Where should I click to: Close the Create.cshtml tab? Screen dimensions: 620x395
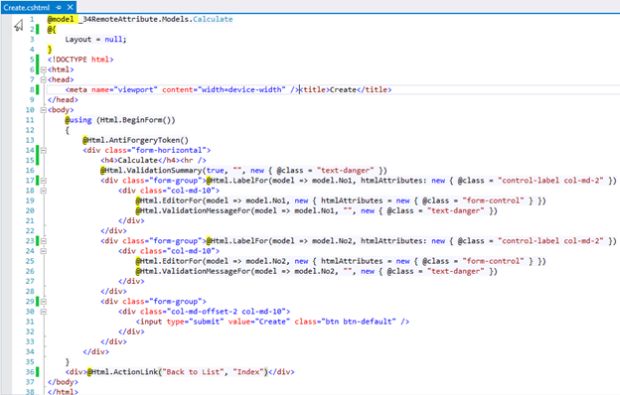(x=70, y=7)
